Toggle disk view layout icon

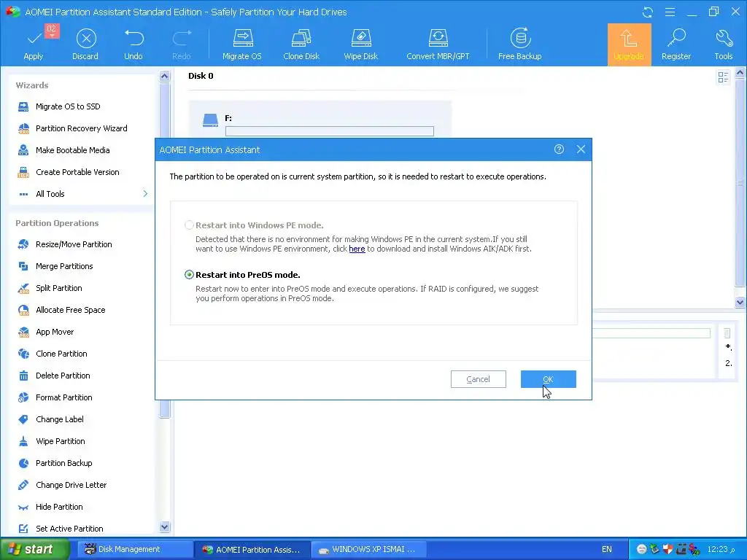[x=723, y=77]
